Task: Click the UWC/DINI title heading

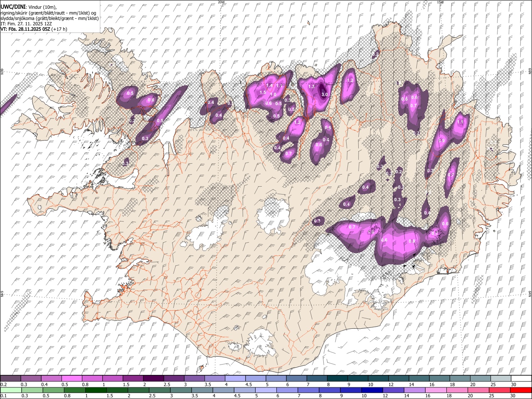Action: [x=13, y=7]
